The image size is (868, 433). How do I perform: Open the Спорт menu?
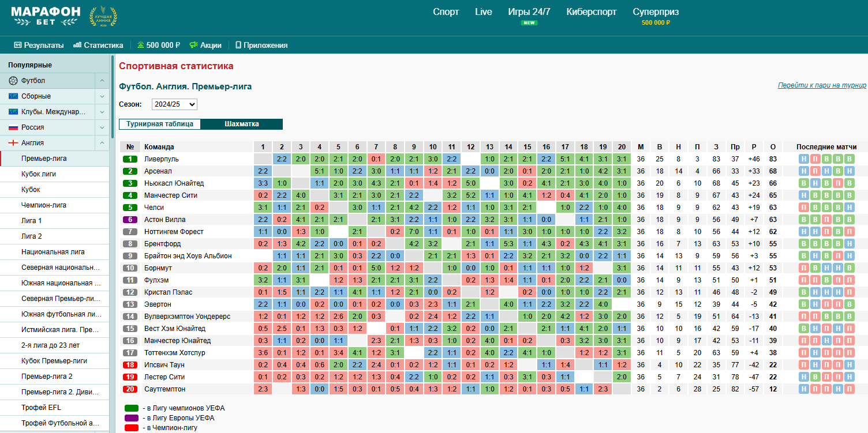[x=446, y=12]
